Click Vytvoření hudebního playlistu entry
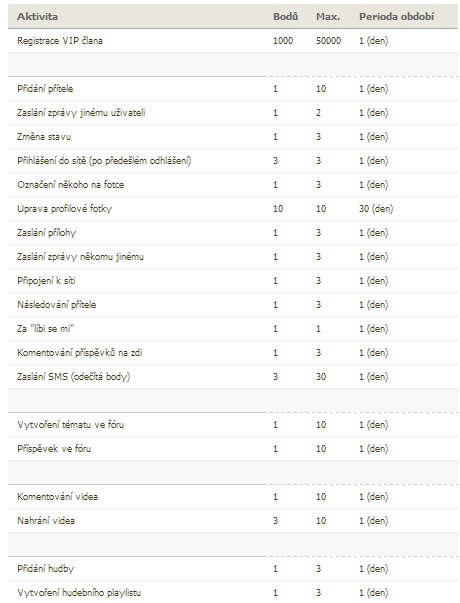The image size is (460, 603). pos(79,593)
